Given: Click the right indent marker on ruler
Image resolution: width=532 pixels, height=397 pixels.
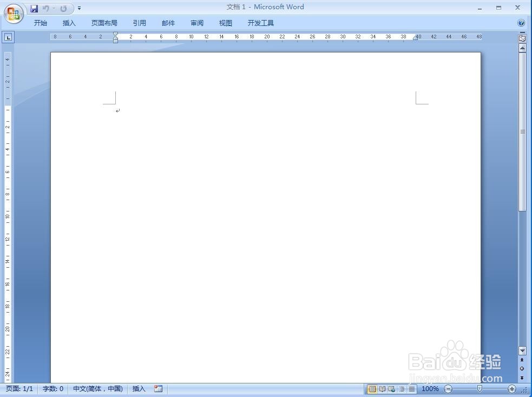Looking at the screenshot, I should (x=415, y=38).
